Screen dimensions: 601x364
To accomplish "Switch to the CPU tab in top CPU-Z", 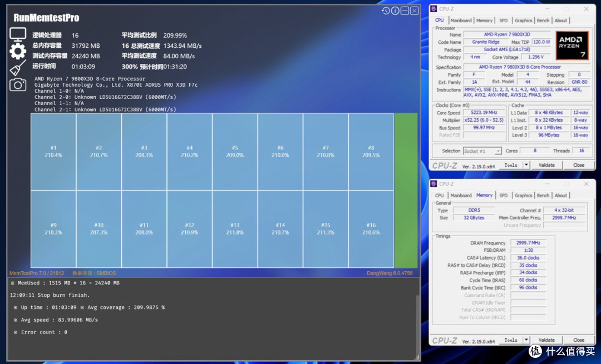I will (x=439, y=21).
